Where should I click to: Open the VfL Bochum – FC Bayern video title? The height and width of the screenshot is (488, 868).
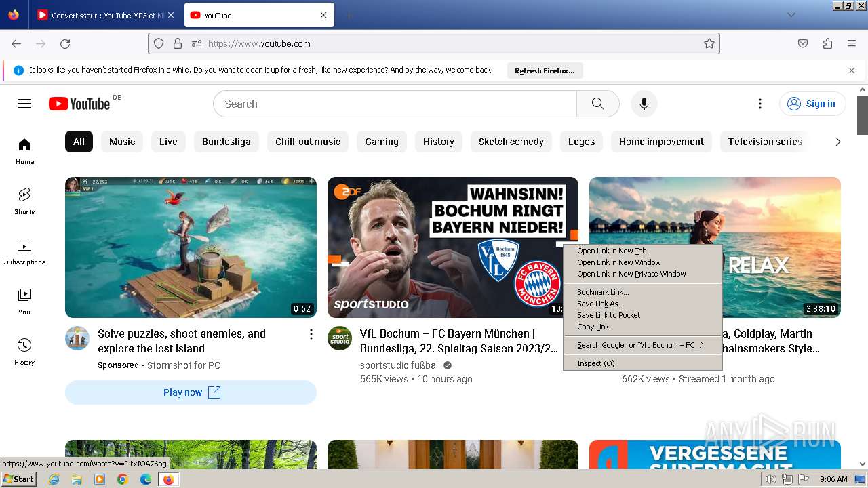click(x=459, y=341)
